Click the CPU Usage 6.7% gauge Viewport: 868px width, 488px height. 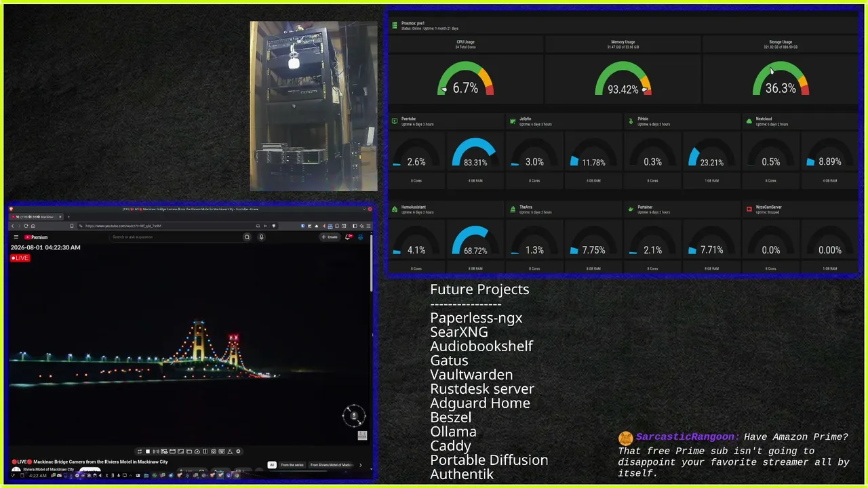pos(465,79)
